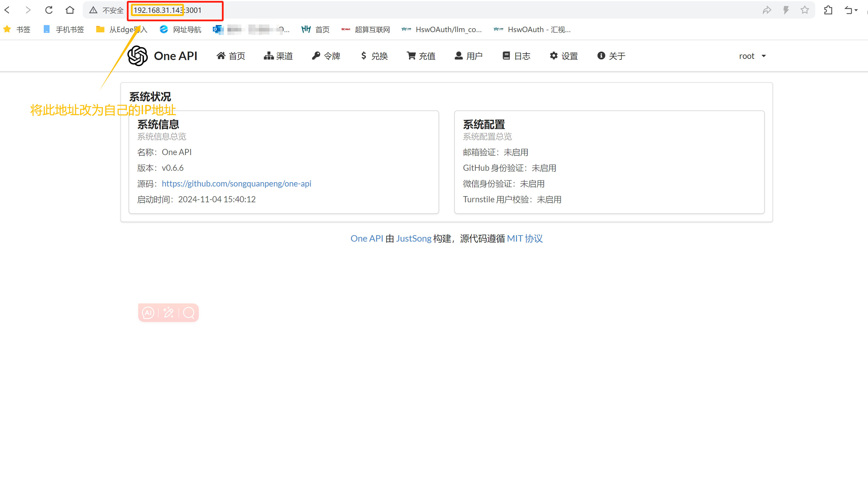Click the 名称：One API line
The width and height of the screenshot is (868, 480).
point(164,152)
